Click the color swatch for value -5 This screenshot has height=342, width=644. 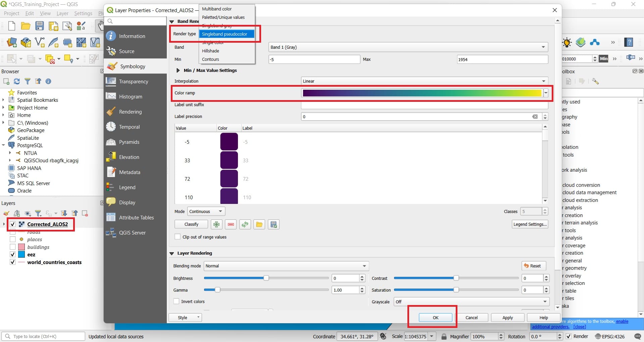229,141
